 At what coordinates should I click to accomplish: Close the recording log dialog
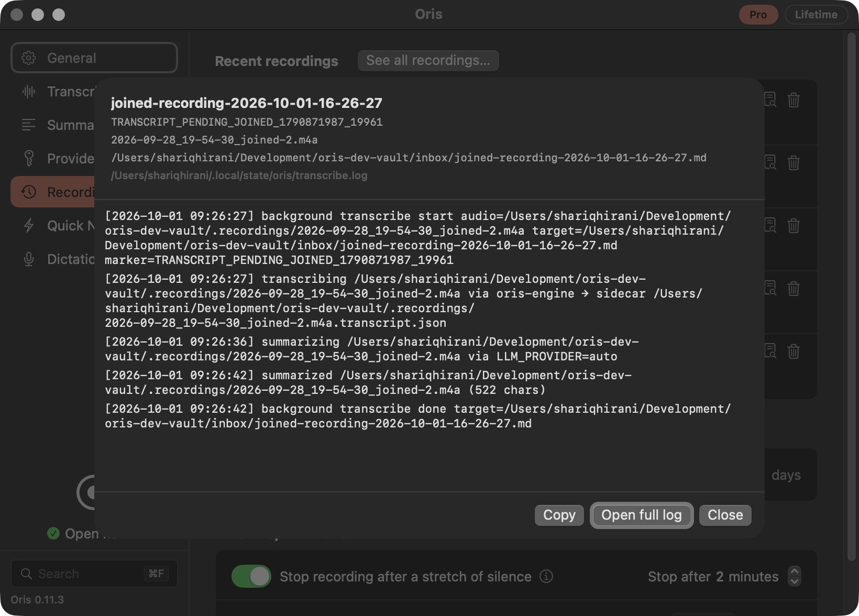click(725, 515)
